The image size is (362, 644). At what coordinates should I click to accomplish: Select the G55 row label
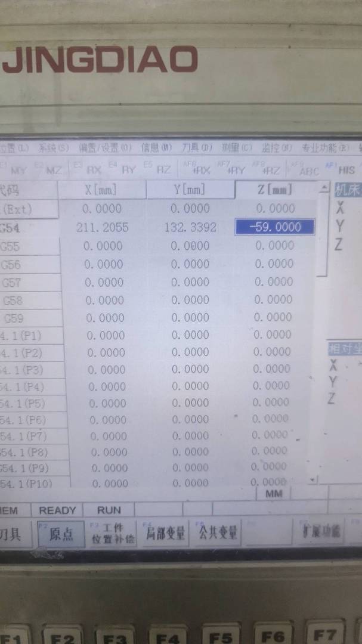[x=29, y=246]
